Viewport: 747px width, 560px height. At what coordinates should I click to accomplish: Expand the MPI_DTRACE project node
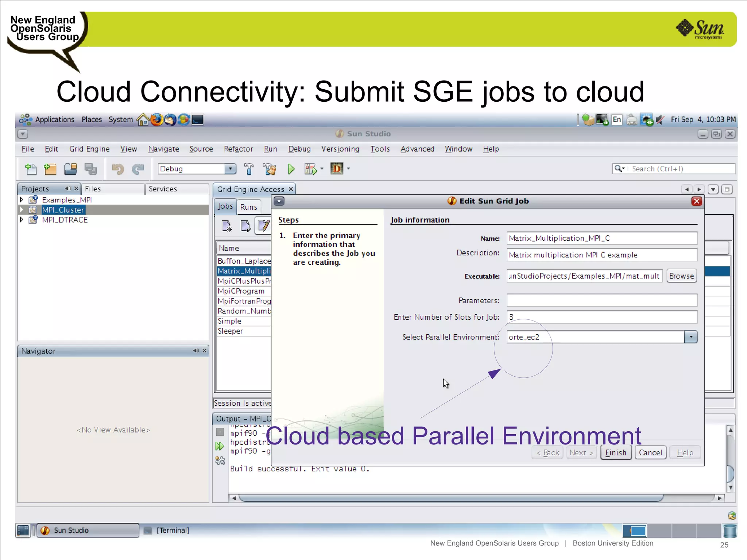click(22, 220)
